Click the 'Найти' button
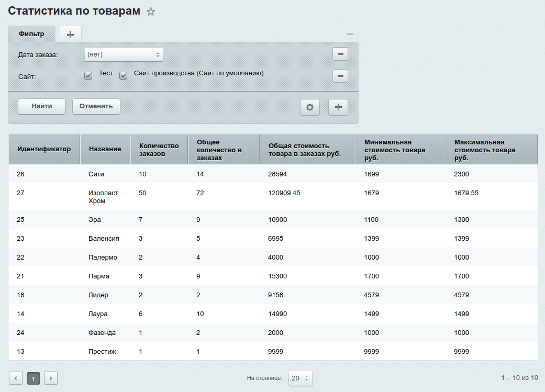The image size is (545, 392). pos(42,106)
